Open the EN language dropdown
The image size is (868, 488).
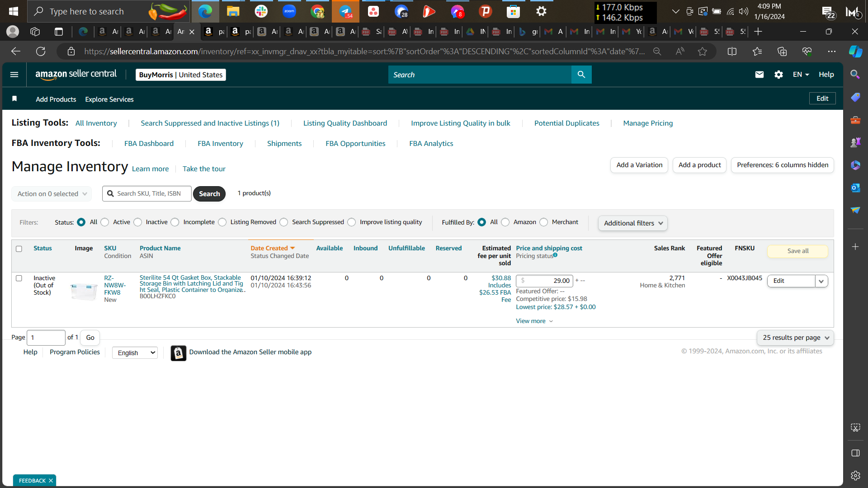(801, 75)
